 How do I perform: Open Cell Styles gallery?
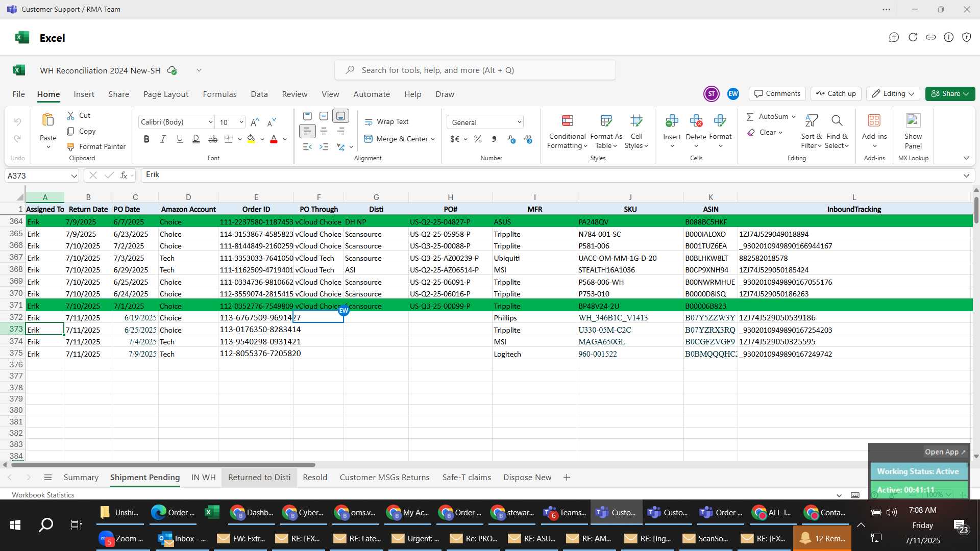pos(636,132)
